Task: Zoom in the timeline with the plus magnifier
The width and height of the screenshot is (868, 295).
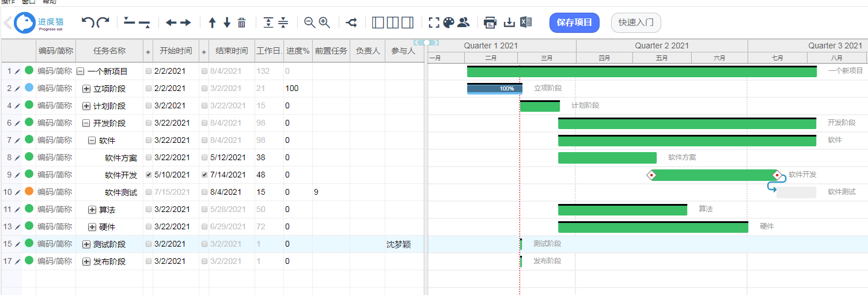Action: [324, 22]
